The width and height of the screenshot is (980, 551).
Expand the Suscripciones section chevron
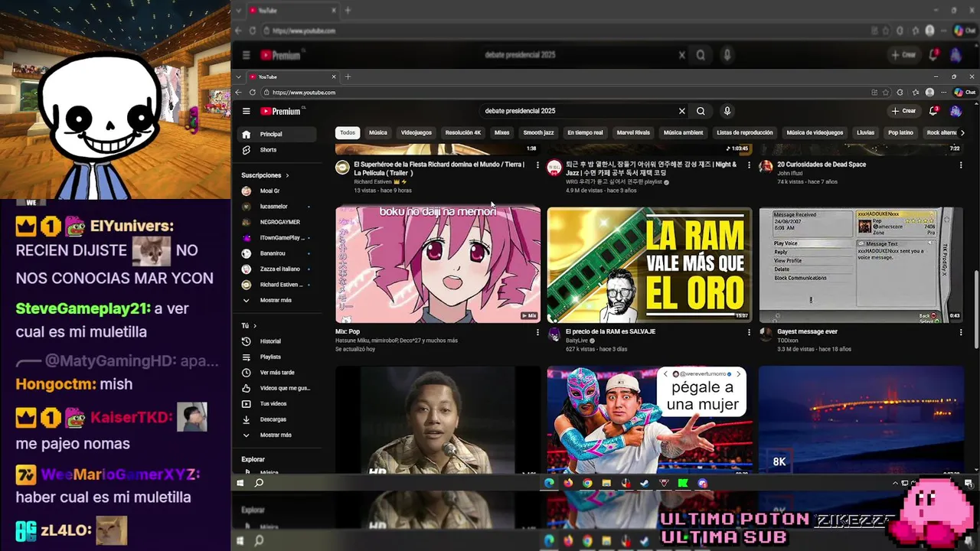pos(288,175)
